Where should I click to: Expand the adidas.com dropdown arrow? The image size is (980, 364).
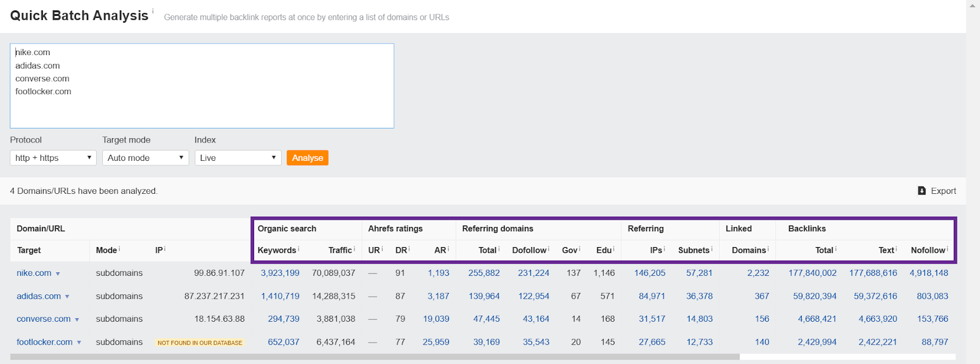(67, 297)
